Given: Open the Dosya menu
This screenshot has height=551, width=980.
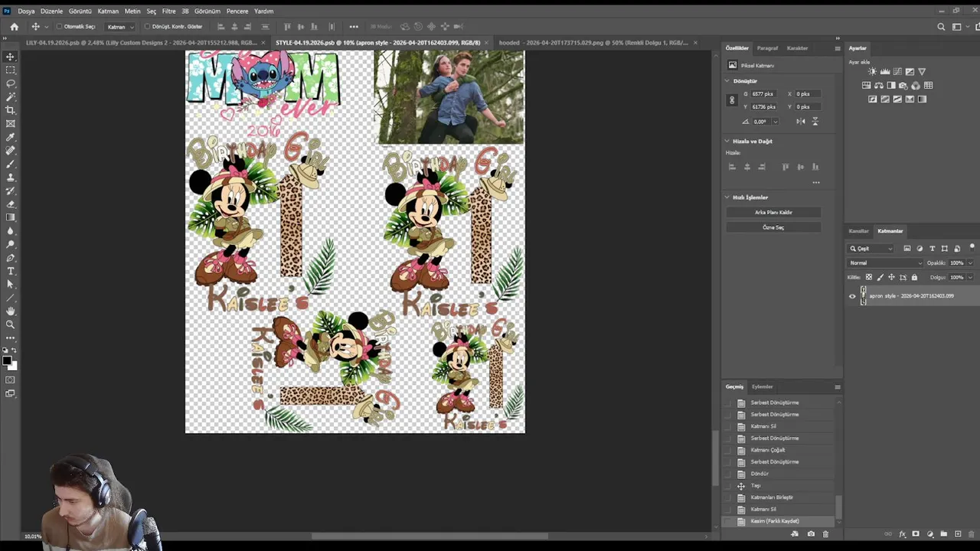Looking at the screenshot, I should point(26,11).
